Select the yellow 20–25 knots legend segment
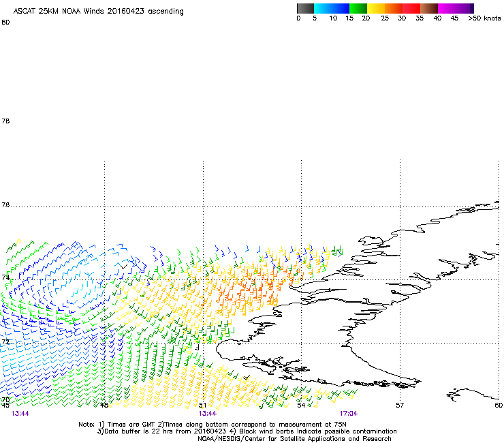Screen dimensions: 504x443 point(376,8)
